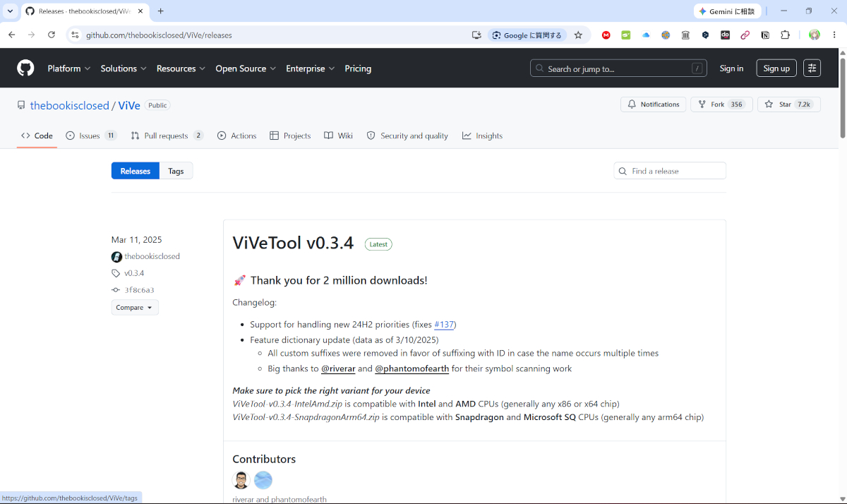Bookmark this page with the star icon
Viewport: 847px width, 504px height.
(x=578, y=35)
